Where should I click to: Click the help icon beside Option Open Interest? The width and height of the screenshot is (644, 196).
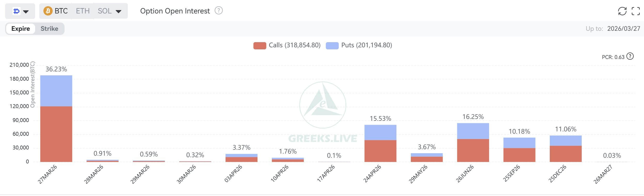(x=218, y=11)
